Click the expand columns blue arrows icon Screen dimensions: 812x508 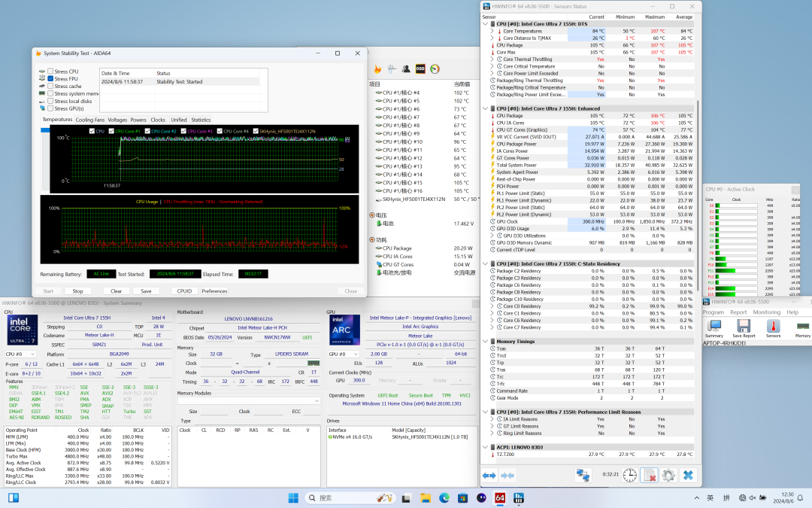(489, 475)
